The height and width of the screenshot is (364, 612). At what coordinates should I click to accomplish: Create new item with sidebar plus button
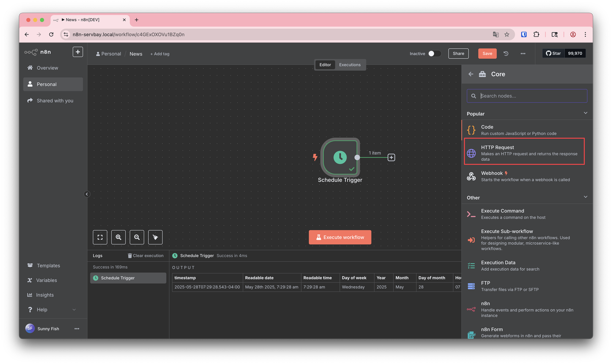[x=77, y=52]
